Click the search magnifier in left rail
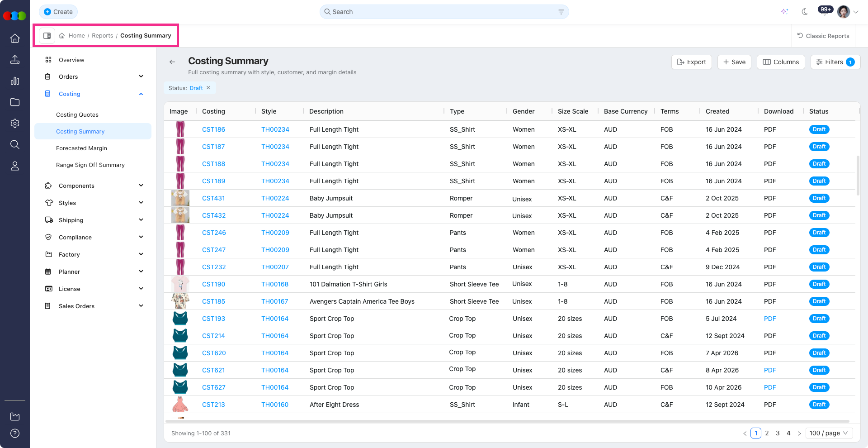The width and height of the screenshot is (868, 448). (15, 145)
